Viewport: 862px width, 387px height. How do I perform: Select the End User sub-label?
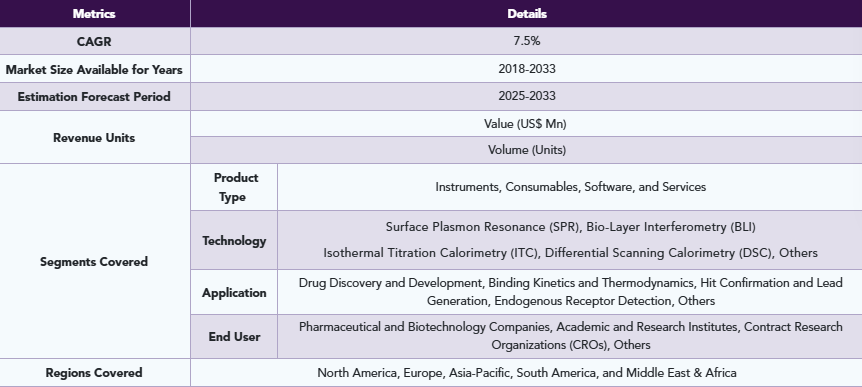point(234,337)
